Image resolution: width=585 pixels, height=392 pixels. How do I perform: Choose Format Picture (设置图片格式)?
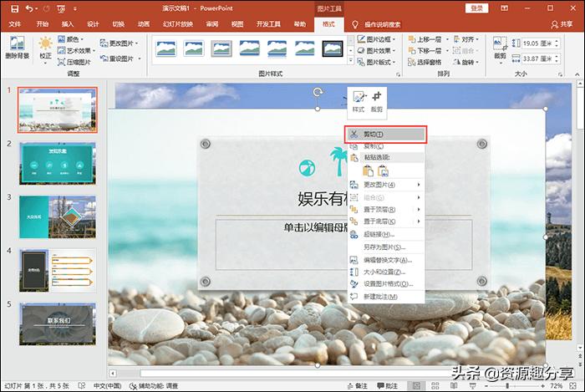tap(386, 284)
